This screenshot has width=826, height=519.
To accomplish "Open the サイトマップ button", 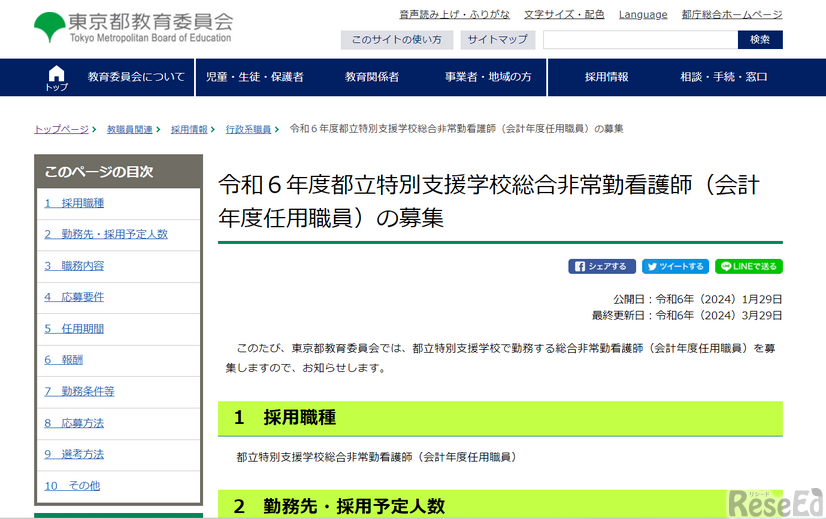I will tap(498, 40).
